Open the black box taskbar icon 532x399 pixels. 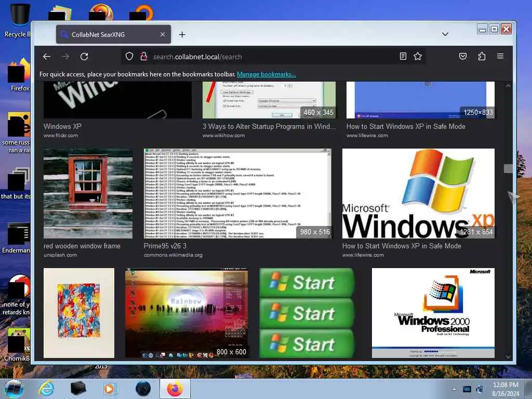(x=78, y=389)
